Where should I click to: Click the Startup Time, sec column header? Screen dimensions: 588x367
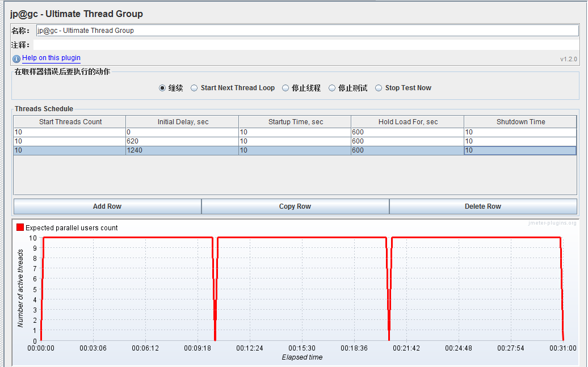[x=295, y=122]
